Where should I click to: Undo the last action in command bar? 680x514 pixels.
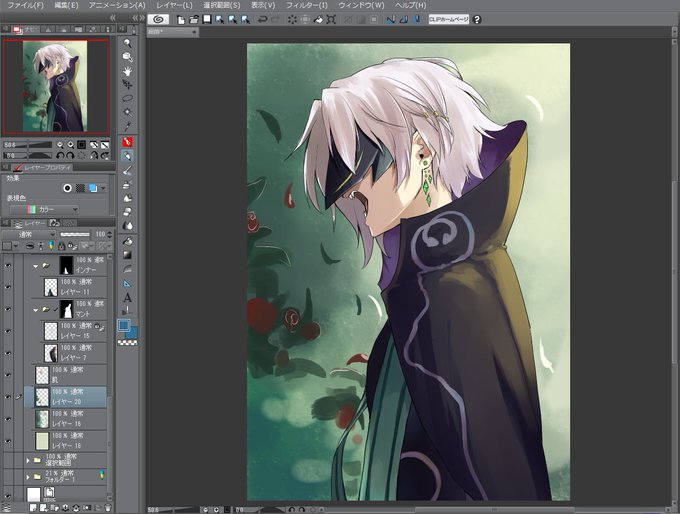(262, 20)
